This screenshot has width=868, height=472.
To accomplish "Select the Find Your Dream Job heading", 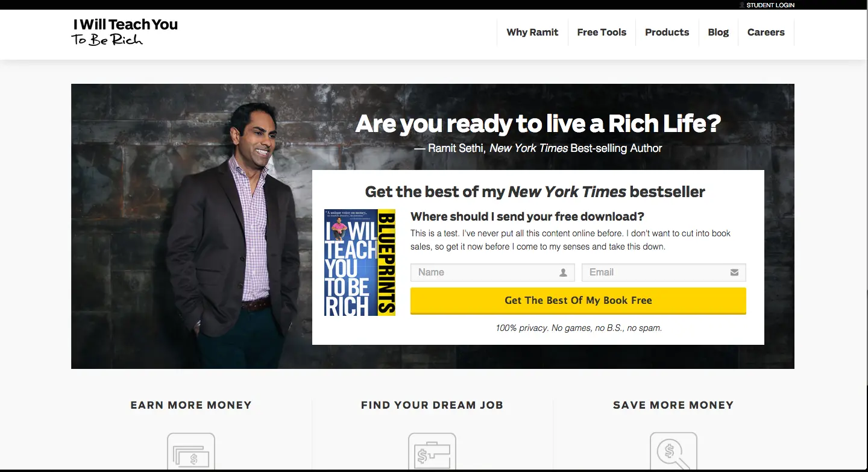I will coord(432,405).
